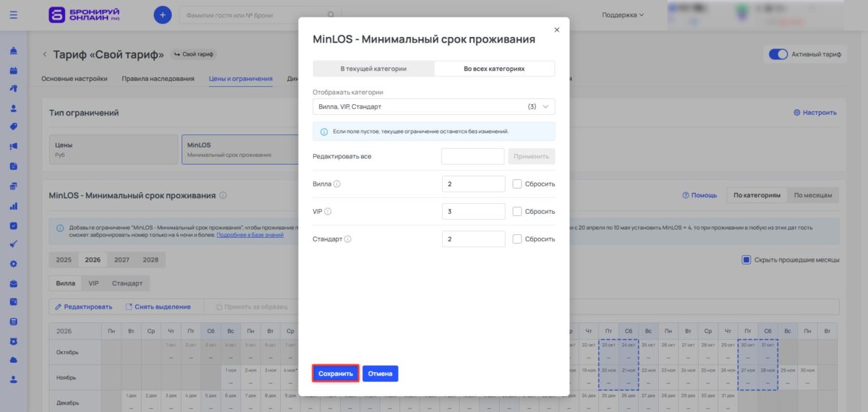Click the search magnifier icon
Screen dimensions: 868x412
pyautogui.click(x=331, y=14)
